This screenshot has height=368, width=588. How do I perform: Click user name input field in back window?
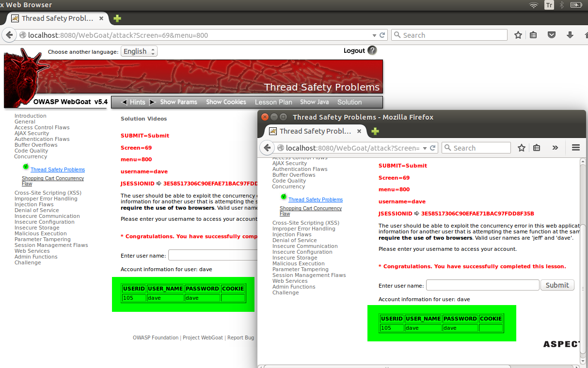pyautogui.click(x=212, y=255)
